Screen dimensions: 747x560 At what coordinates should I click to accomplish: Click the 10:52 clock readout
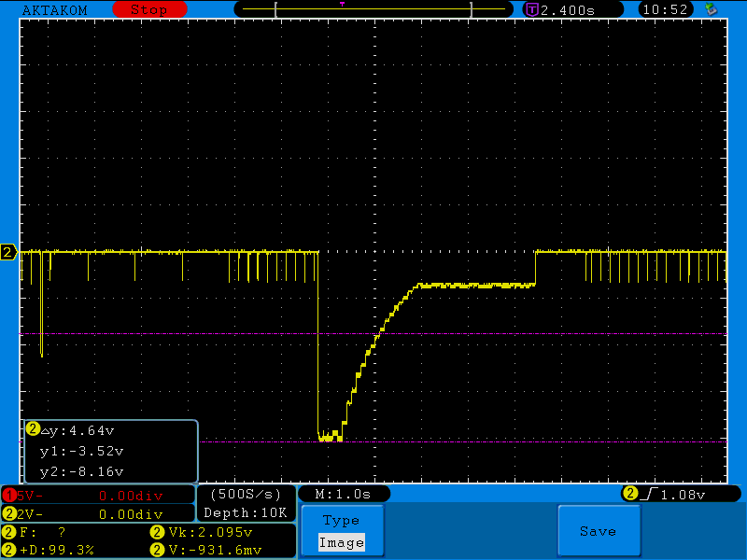665,9
